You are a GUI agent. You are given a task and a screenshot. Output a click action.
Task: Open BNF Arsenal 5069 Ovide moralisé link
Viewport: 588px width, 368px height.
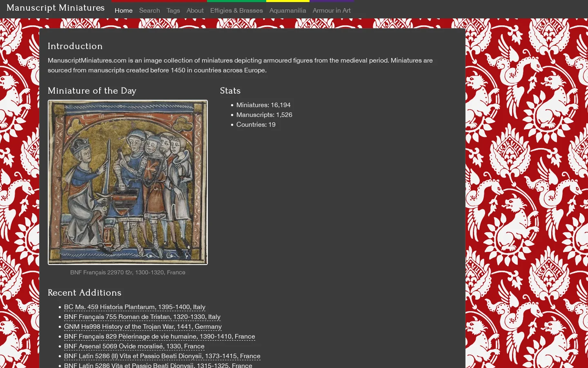[x=134, y=346]
